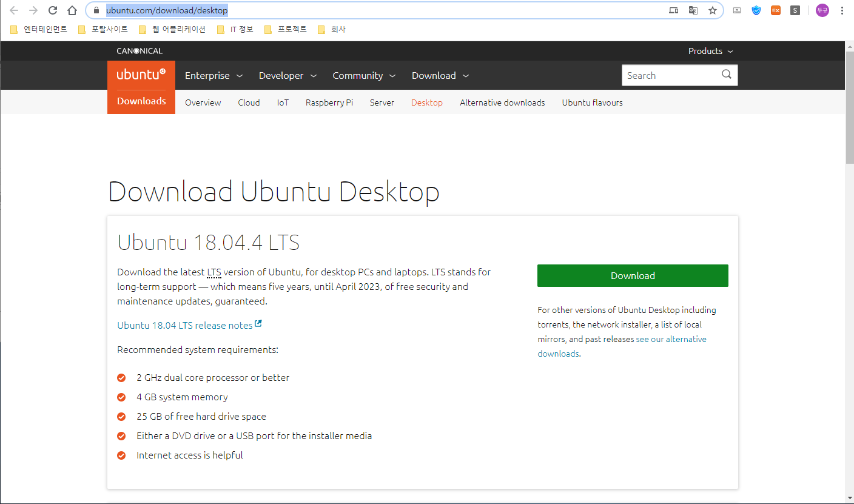Switch to the Cloud tab
854x504 pixels.
[249, 102]
